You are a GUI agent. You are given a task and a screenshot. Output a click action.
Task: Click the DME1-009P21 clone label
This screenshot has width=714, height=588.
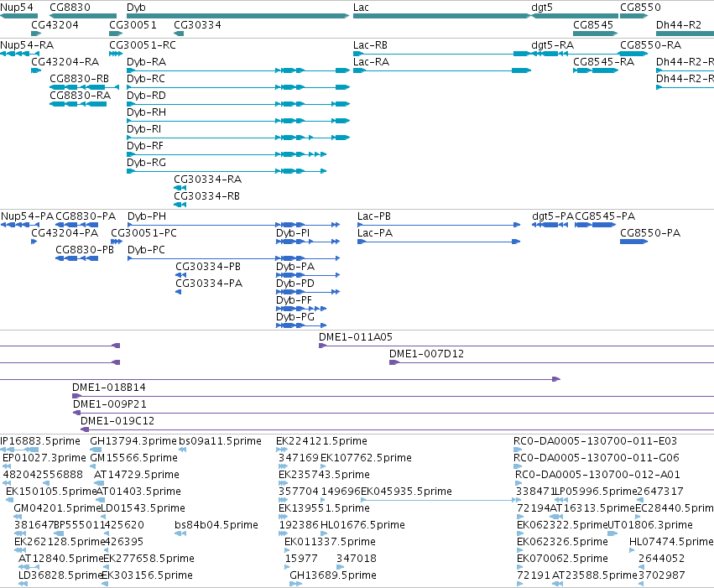pos(110,404)
